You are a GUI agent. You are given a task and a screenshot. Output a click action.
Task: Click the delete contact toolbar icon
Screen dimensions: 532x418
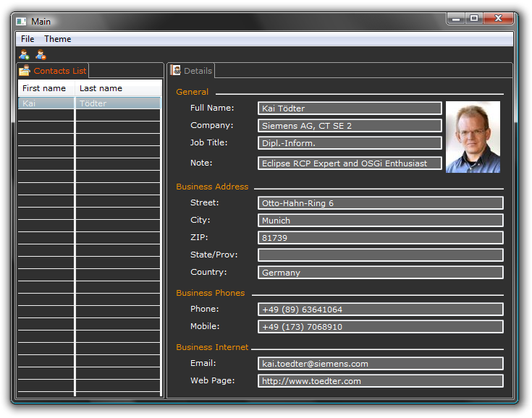(41, 54)
